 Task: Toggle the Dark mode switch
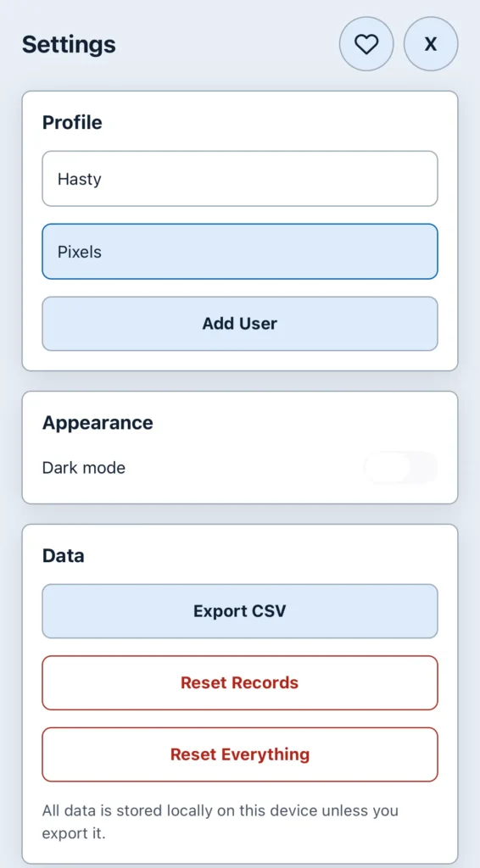tap(400, 468)
